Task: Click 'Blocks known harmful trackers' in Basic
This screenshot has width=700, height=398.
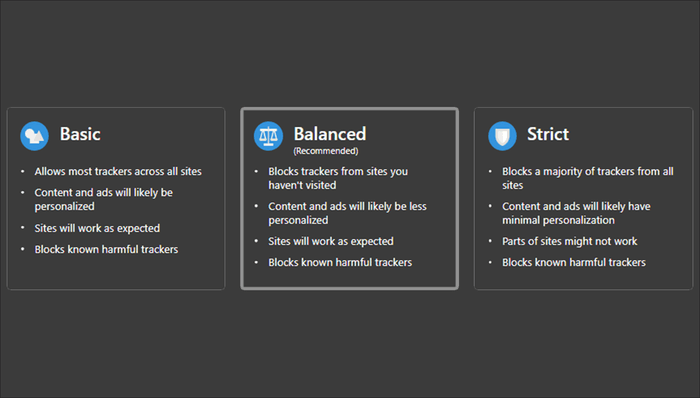Action: click(106, 249)
